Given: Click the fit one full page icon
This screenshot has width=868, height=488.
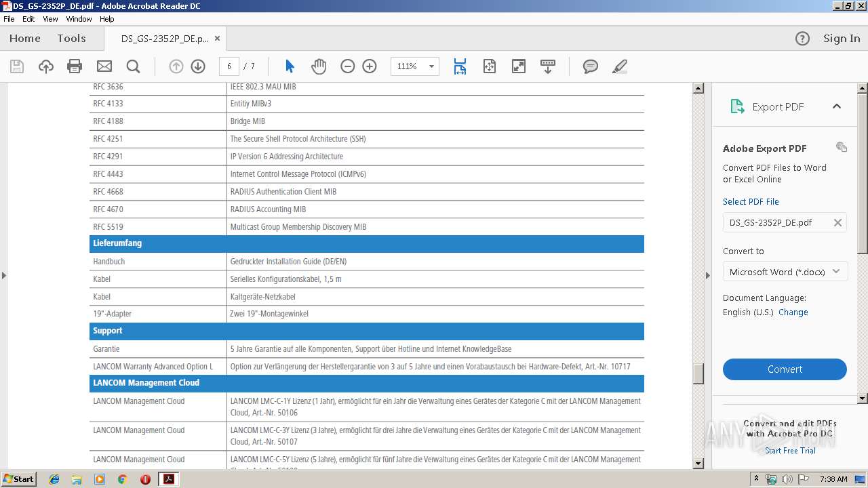Looking at the screenshot, I should [490, 66].
